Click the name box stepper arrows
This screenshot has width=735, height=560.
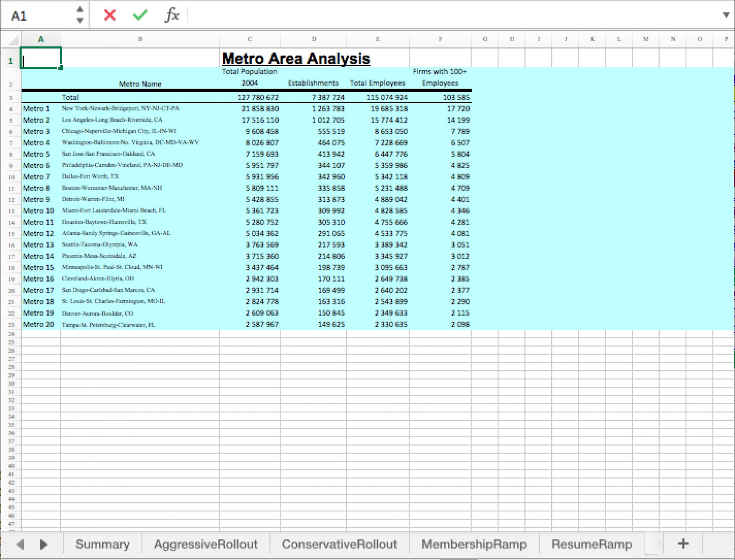pos(80,15)
